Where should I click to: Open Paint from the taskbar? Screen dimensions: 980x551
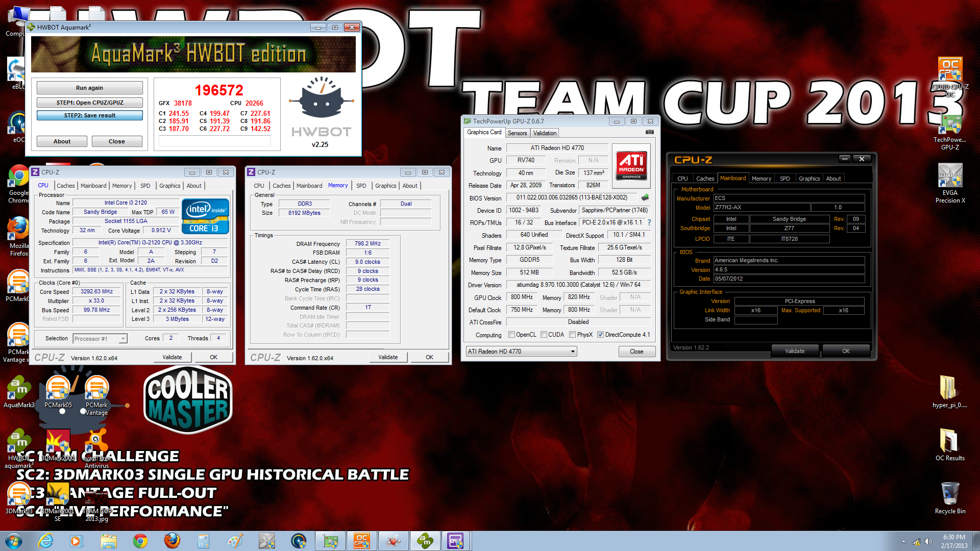(x=235, y=541)
